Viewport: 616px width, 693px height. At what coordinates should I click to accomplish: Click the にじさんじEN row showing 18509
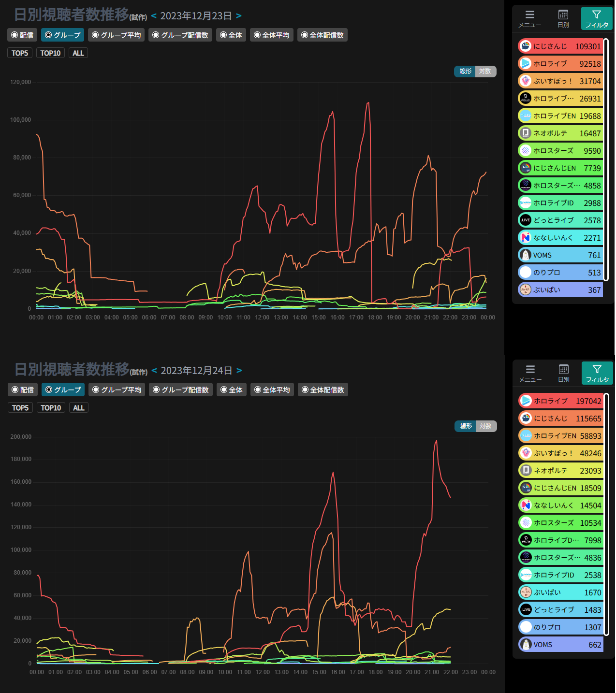[x=561, y=488]
